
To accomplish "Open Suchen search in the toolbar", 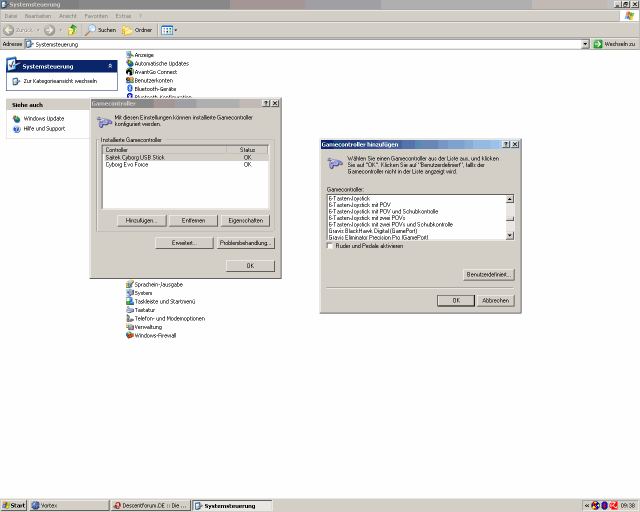I will [x=100, y=30].
